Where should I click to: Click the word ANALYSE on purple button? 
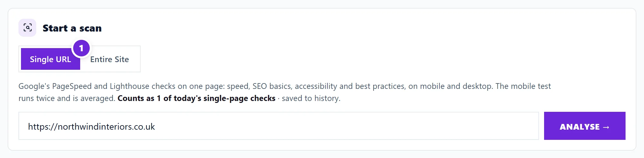[580, 127]
